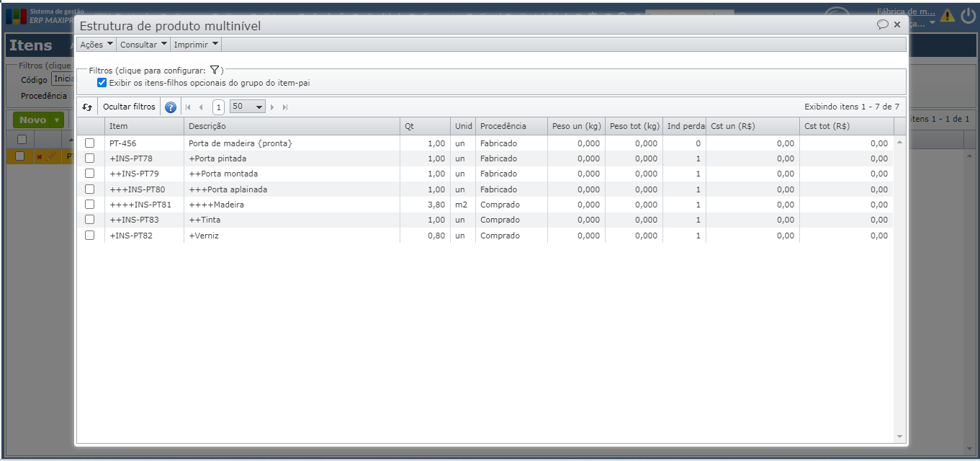Click the page number 1 field

[218, 107]
